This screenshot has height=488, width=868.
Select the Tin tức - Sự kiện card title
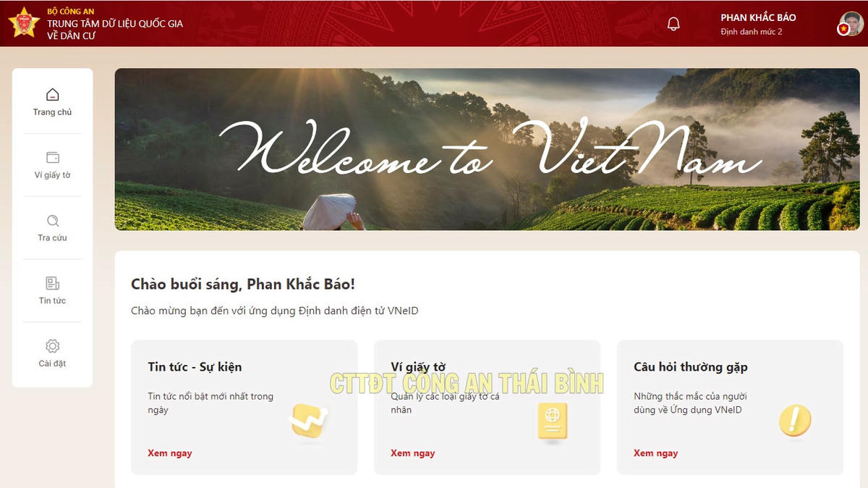click(x=195, y=367)
